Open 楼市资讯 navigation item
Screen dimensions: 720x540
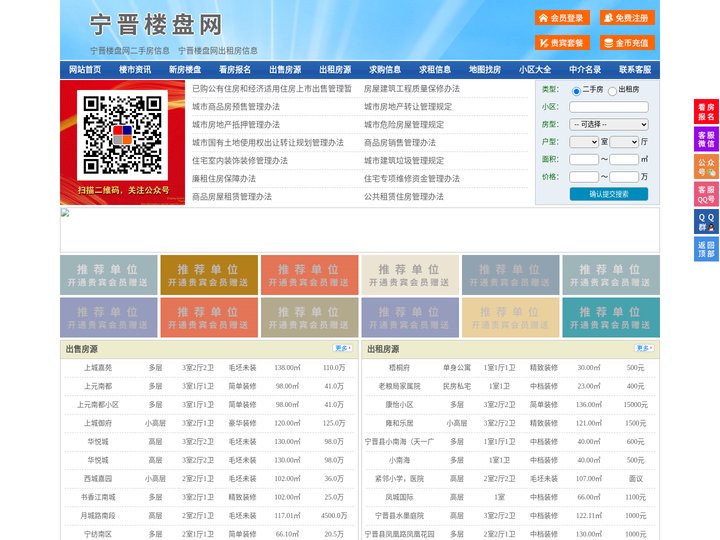(x=135, y=69)
